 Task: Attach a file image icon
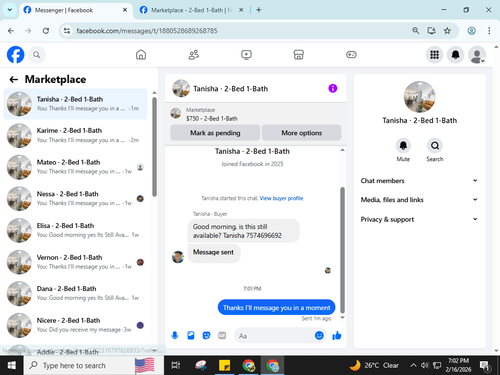191,335
